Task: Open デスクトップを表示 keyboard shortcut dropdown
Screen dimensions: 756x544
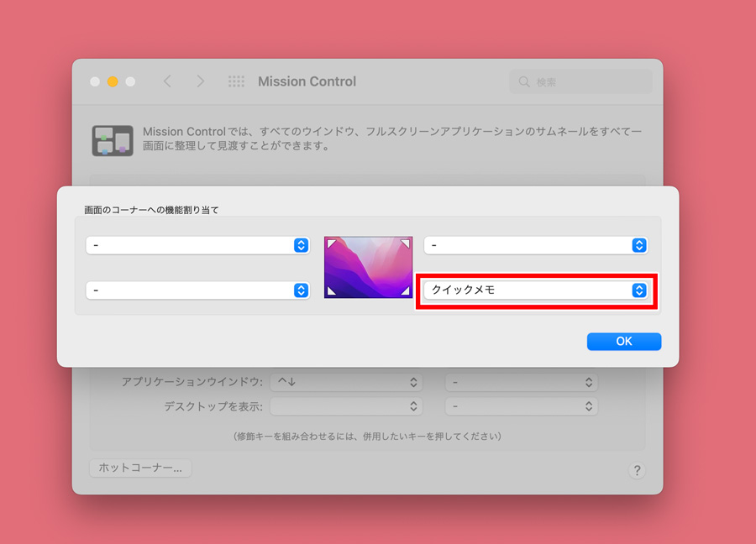Action: 346,406
